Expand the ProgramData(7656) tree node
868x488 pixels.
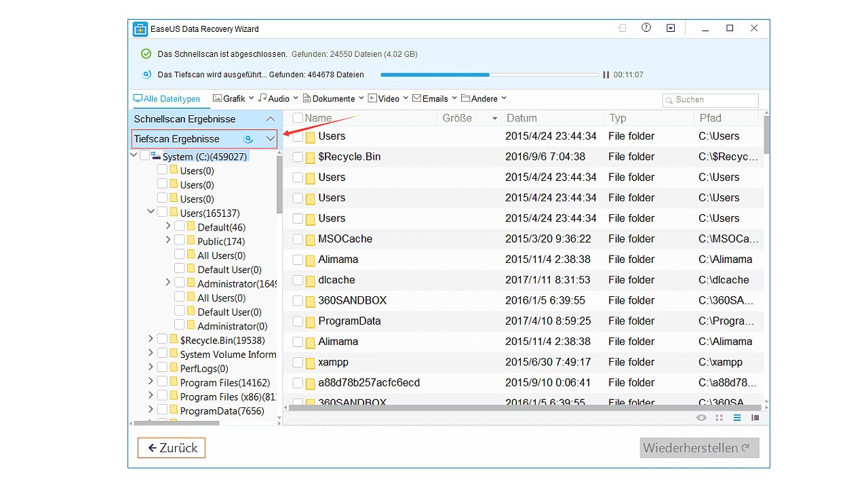tap(151, 410)
